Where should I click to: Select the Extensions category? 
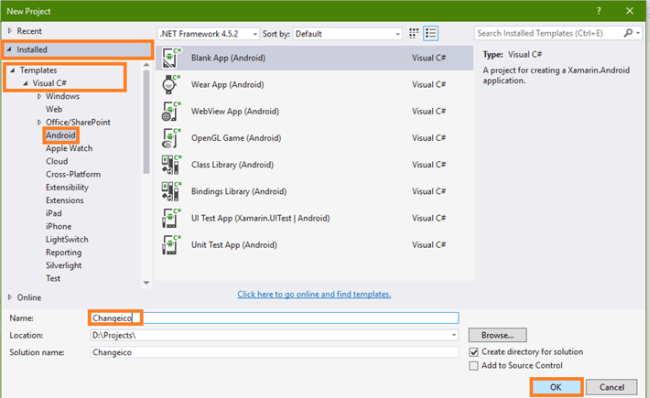tap(65, 200)
